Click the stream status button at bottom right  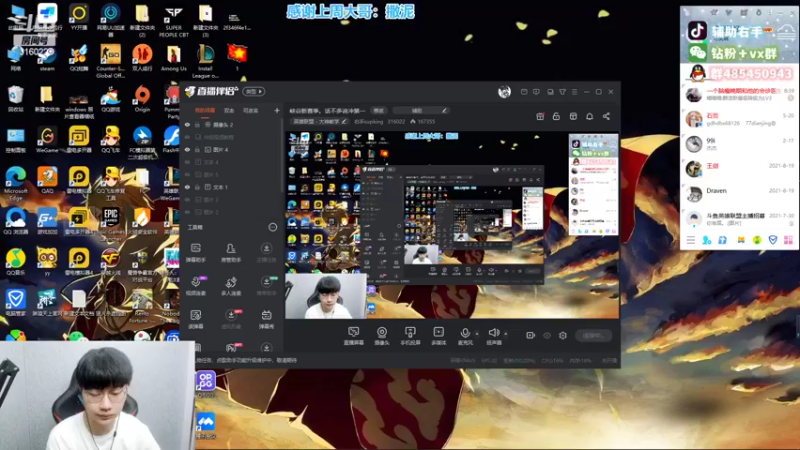point(593,335)
